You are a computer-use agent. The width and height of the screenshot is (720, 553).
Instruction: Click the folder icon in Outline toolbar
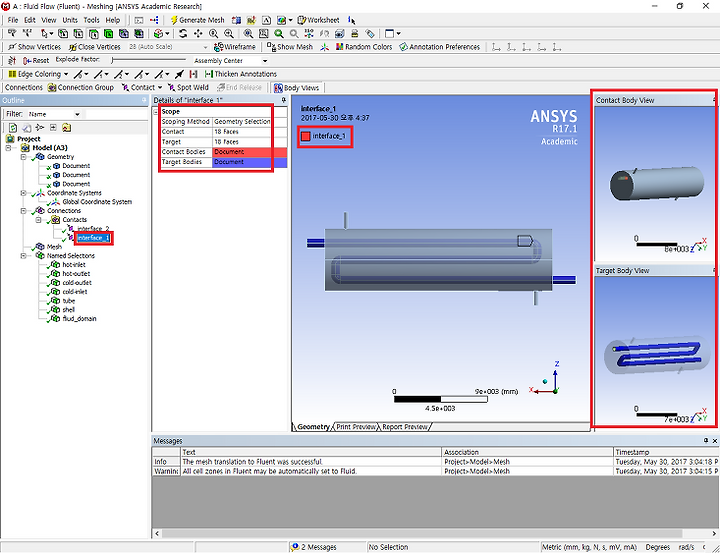coord(67,128)
